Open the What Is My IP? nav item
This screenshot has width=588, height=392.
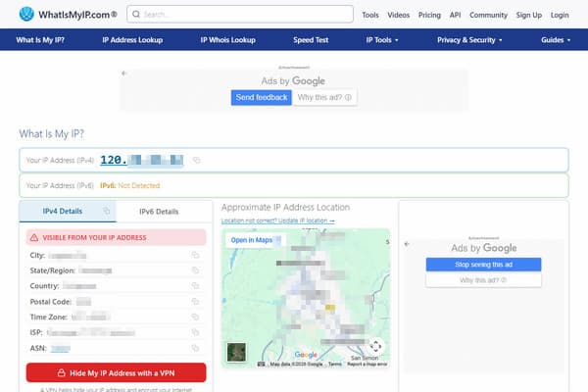(40, 40)
